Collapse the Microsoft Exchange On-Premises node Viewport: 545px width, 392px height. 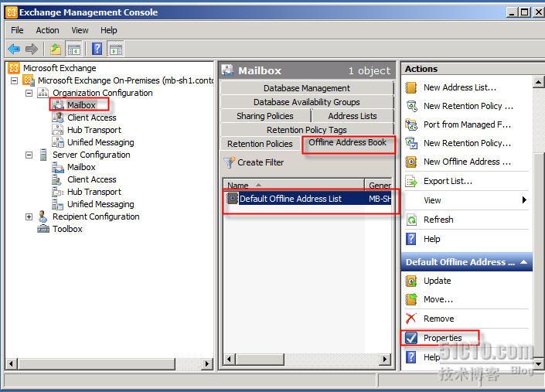[14, 80]
